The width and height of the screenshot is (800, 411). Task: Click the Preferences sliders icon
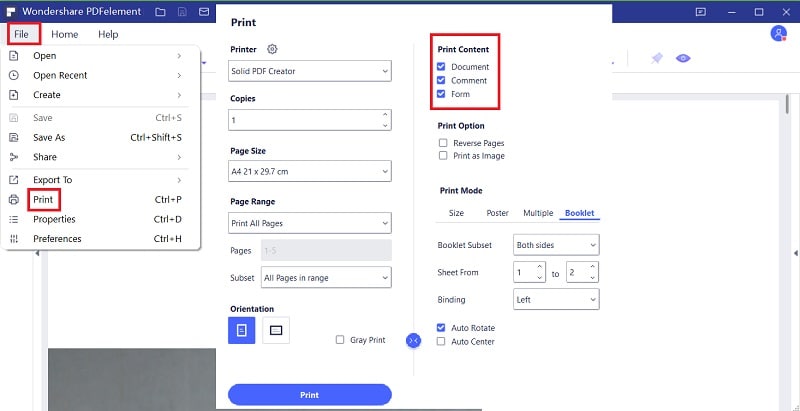coord(14,239)
